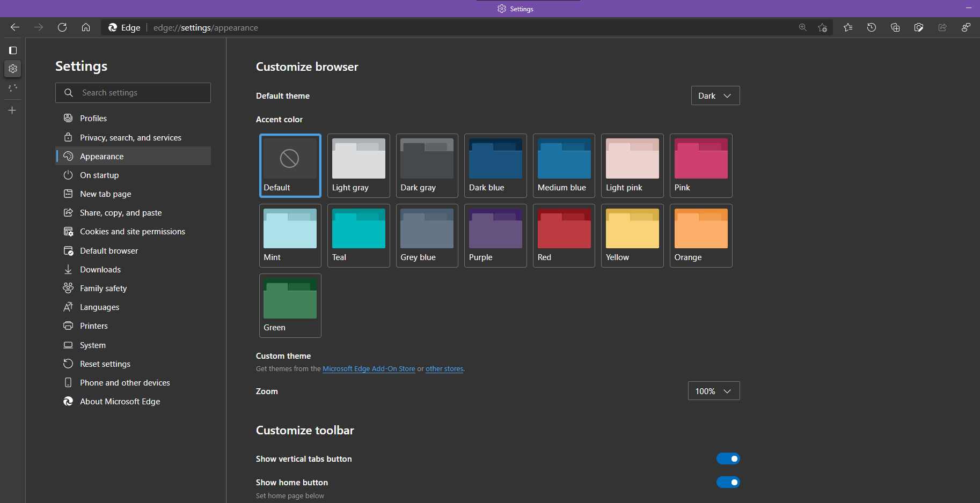Open the other stores link

click(x=444, y=368)
